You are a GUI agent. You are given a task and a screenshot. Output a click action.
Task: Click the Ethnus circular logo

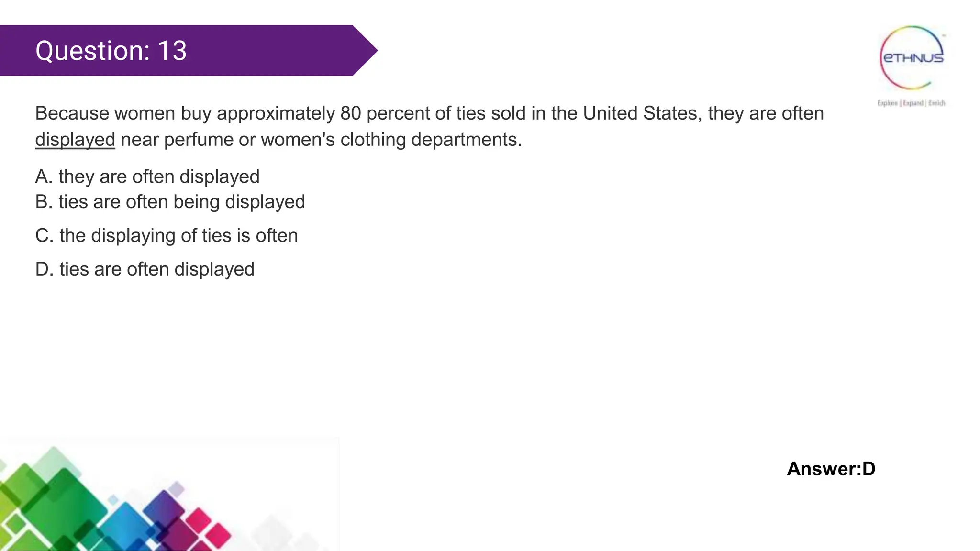point(912,58)
